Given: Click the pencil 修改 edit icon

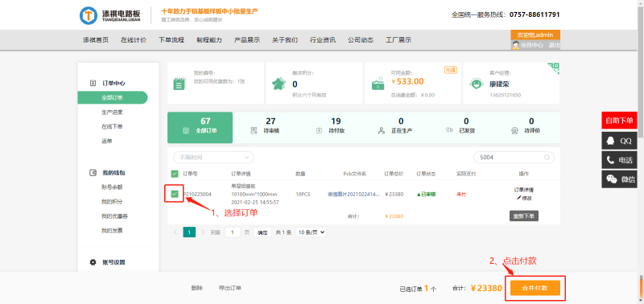Looking at the screenshot, I should coord(518,198).
